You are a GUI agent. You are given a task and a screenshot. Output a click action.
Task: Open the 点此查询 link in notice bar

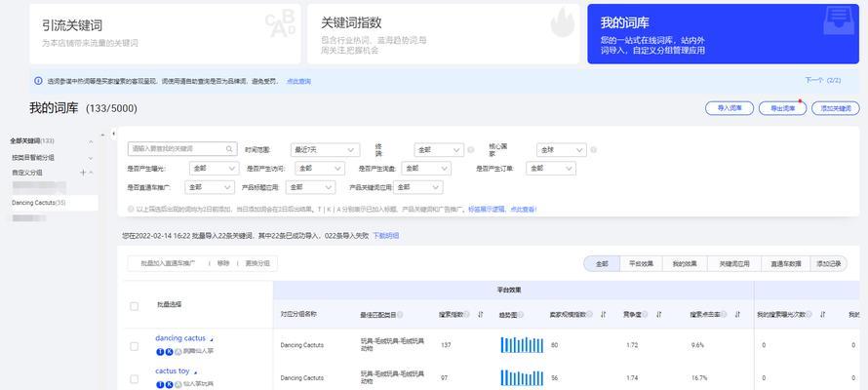(298, 81)
